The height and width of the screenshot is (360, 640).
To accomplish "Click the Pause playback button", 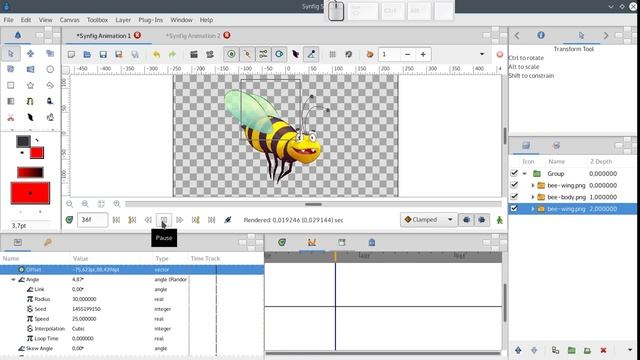I will [164, 220].
